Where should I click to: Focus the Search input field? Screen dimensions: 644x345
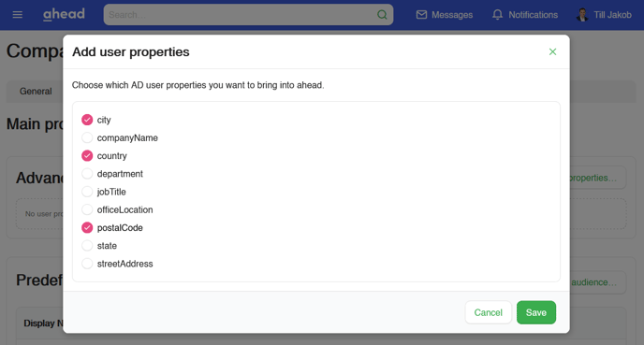click(241, 15)
